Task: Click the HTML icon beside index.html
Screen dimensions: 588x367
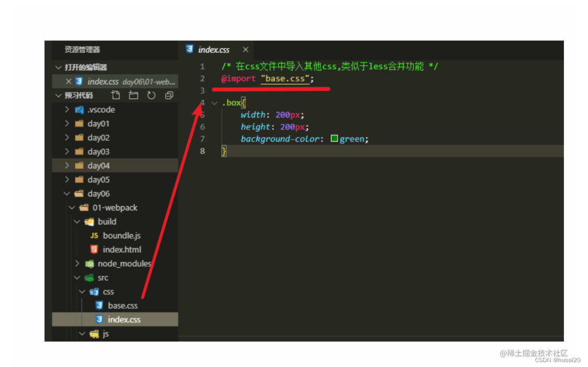Action: click(x=94, y=249)
